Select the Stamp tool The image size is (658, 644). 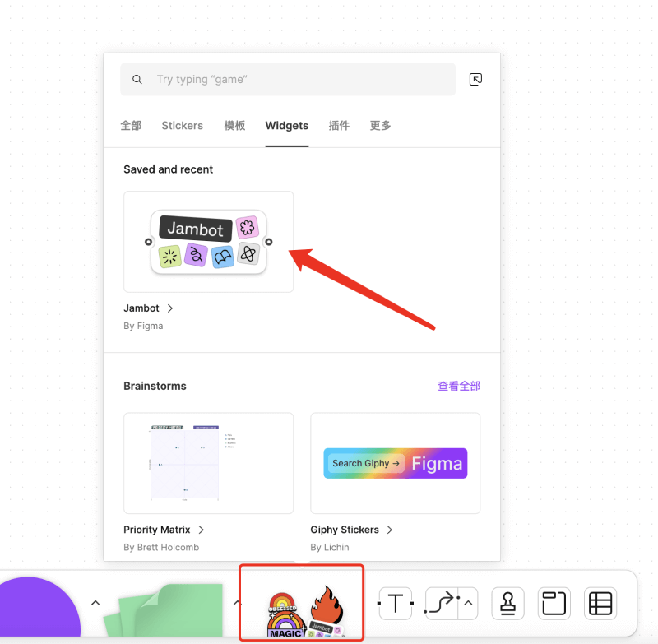507,604
